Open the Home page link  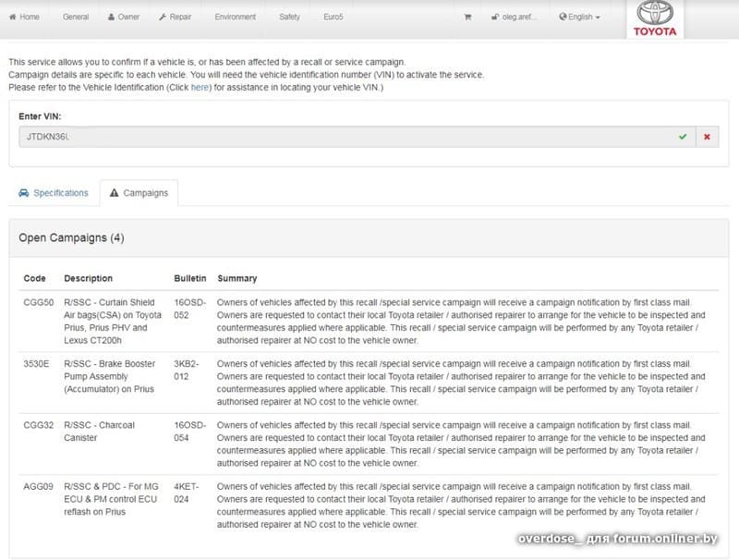point(24,17)
